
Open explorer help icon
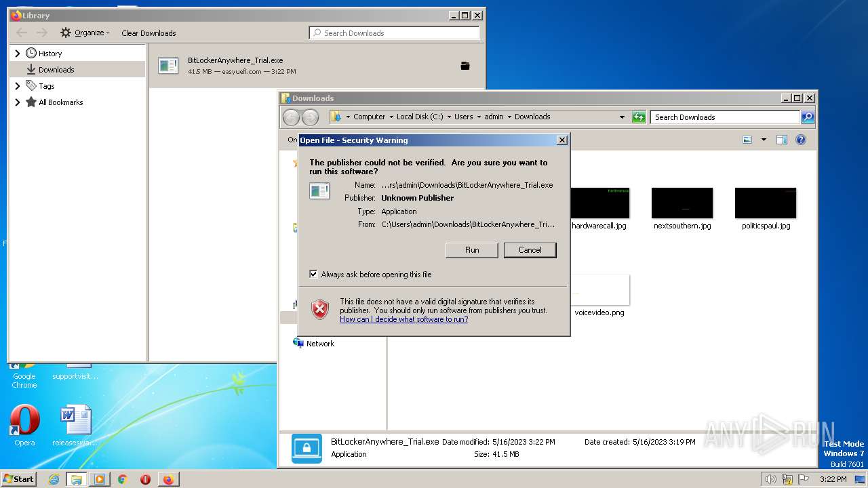tap(800, 140)
